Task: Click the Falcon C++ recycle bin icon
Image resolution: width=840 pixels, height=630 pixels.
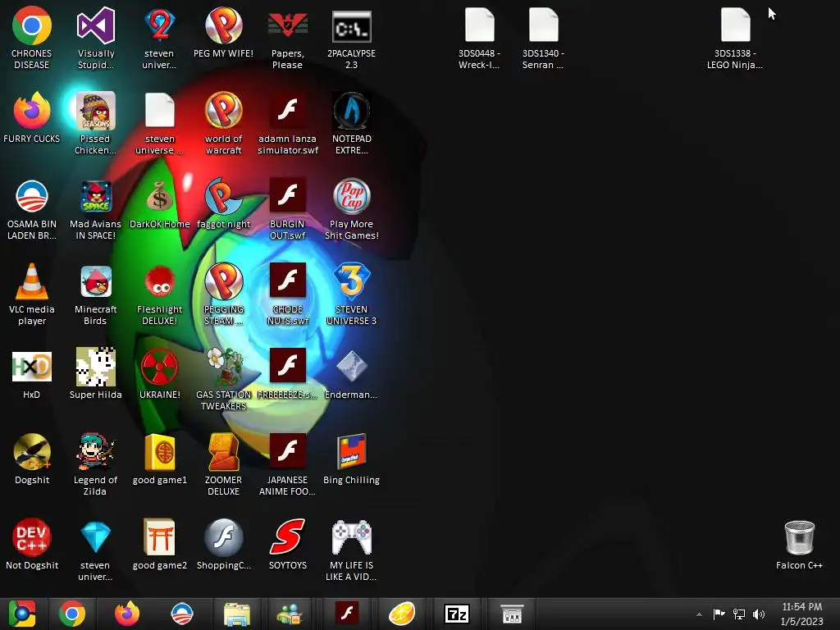Action: coord(799,545)
